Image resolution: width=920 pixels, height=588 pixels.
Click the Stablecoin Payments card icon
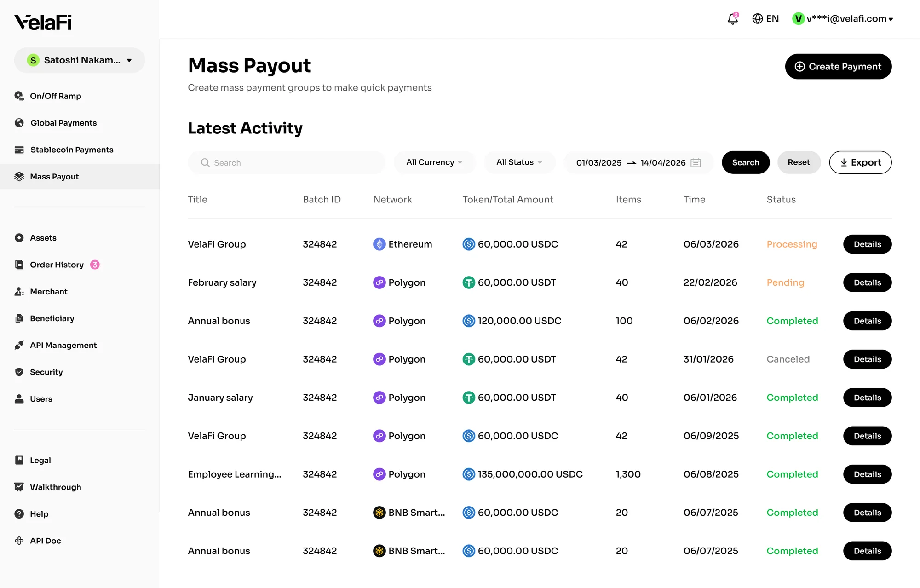pyautogui.click(x=19, y=150)
